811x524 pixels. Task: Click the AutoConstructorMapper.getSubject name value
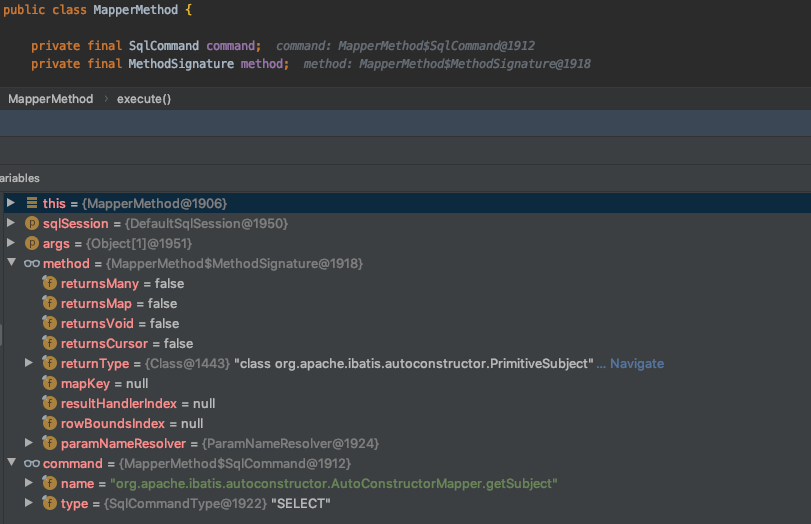point(334,484)
